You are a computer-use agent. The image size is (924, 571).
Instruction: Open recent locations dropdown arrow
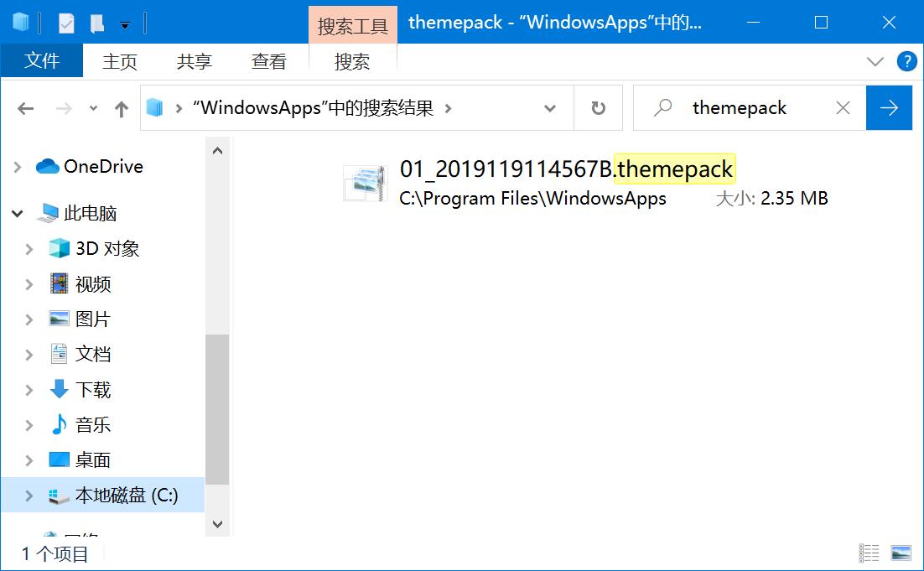click(93, 108)
